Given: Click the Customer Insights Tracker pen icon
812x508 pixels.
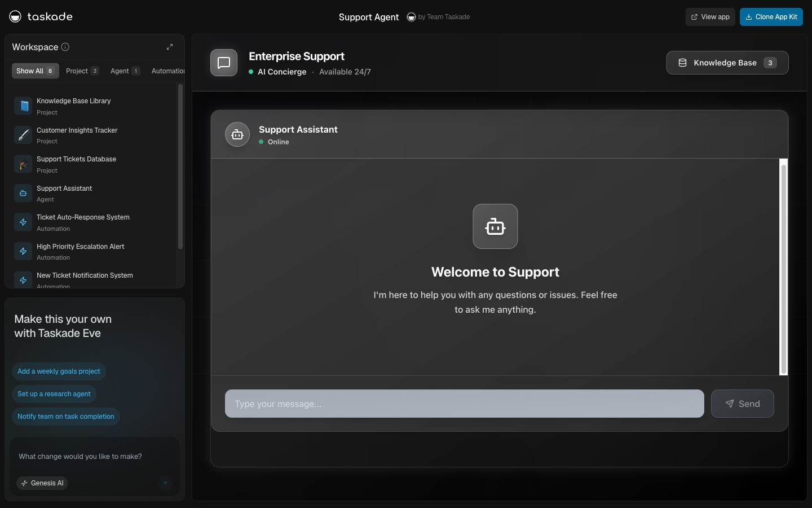Looking at the screenshot, I should (23, 135).
